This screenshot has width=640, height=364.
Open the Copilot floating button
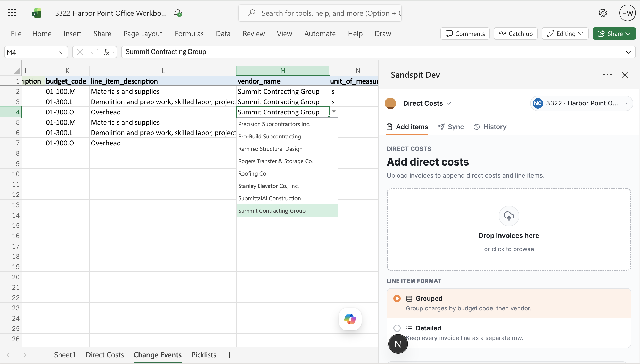pyautogui.click(x=350, y=319)
